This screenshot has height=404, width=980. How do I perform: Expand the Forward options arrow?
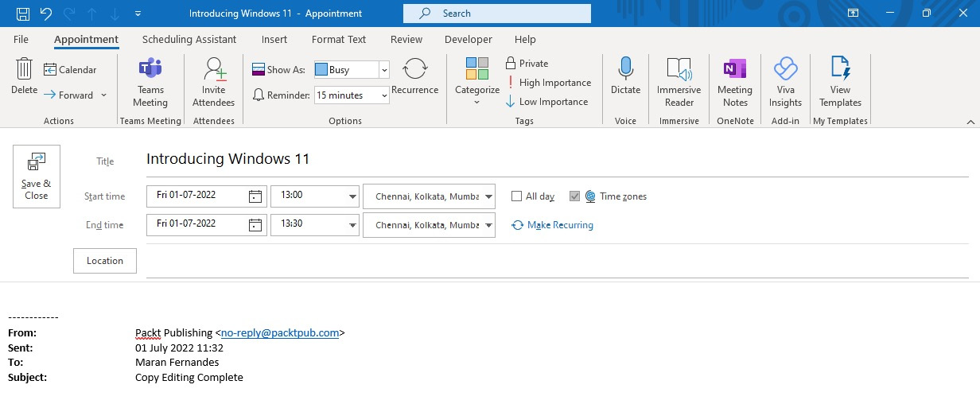tap(103, 95)
